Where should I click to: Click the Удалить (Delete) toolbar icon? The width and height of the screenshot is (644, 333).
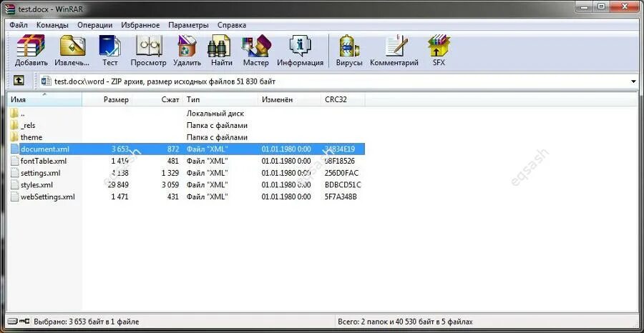click(187, 46)
